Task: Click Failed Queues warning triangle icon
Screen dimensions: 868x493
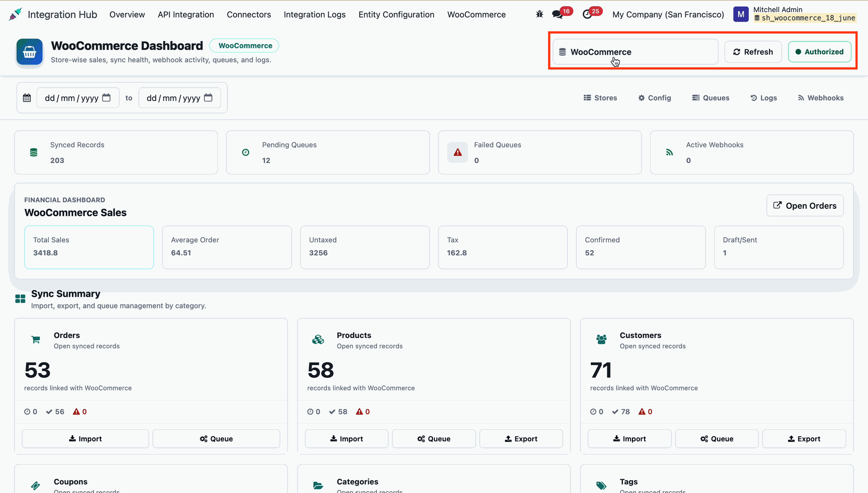Action: pyautogui.click(x=458, y=152)
